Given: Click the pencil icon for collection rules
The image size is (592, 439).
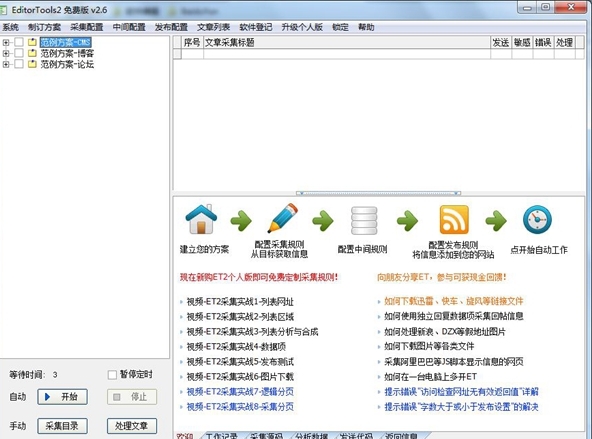Looking at the screenshot, I should click(x=283, y=218).
